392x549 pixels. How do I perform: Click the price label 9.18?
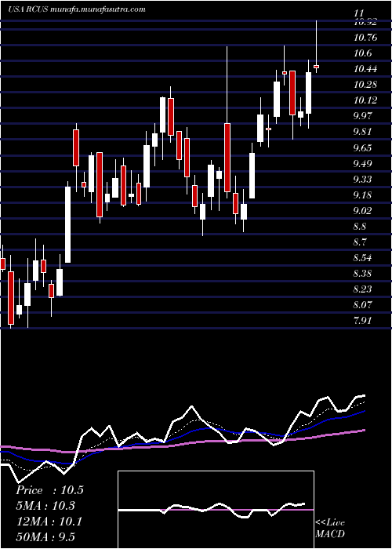(x=363, y=195)
